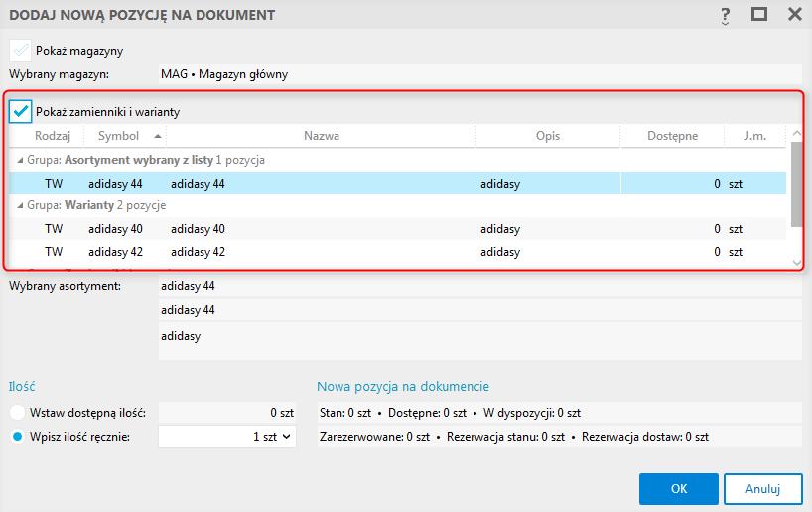Click the Wybrany magazyn field
Screen dimensions: 812x512
tap(480, 74)
